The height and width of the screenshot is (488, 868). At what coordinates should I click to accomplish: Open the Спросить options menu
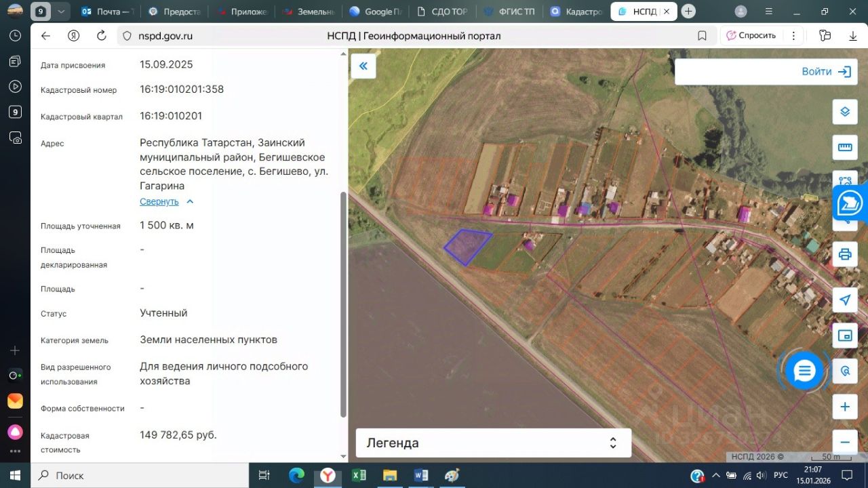click(792, 36)
